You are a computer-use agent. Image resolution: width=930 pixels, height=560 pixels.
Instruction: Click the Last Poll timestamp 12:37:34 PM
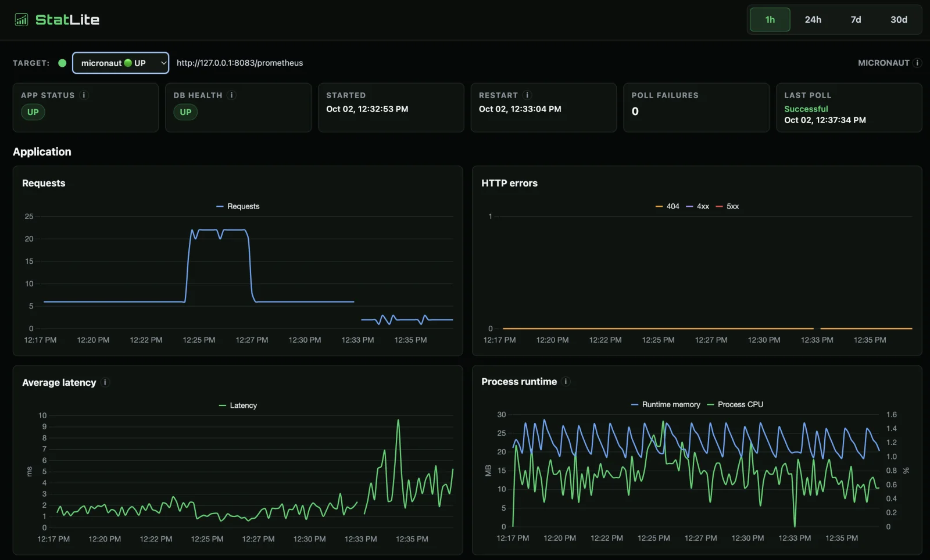(825, 120)
